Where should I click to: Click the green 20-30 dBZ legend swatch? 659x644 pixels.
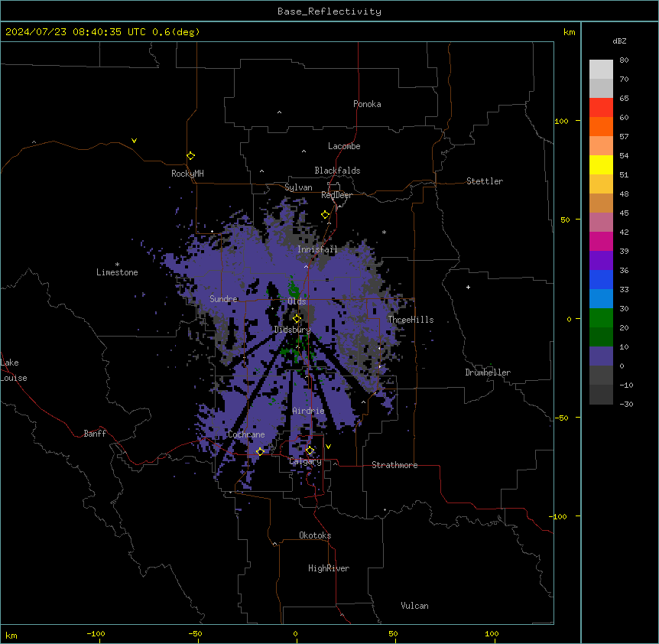(601, 318)
